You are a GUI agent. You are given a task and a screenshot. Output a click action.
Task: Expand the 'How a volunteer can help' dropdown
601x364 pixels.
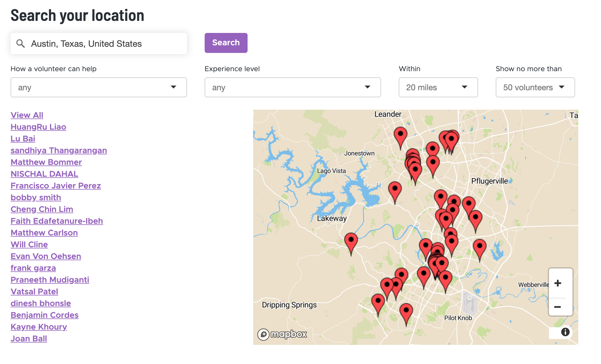99,87
